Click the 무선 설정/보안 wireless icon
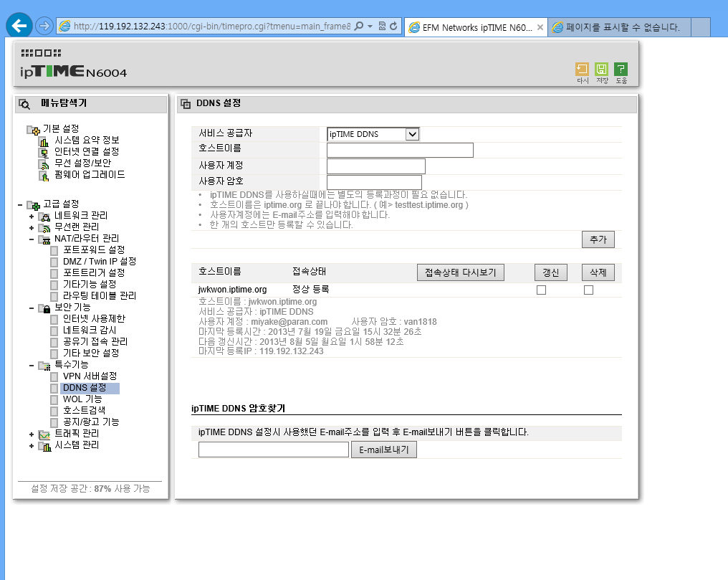The image size is (728, 580). click(44, 164)
